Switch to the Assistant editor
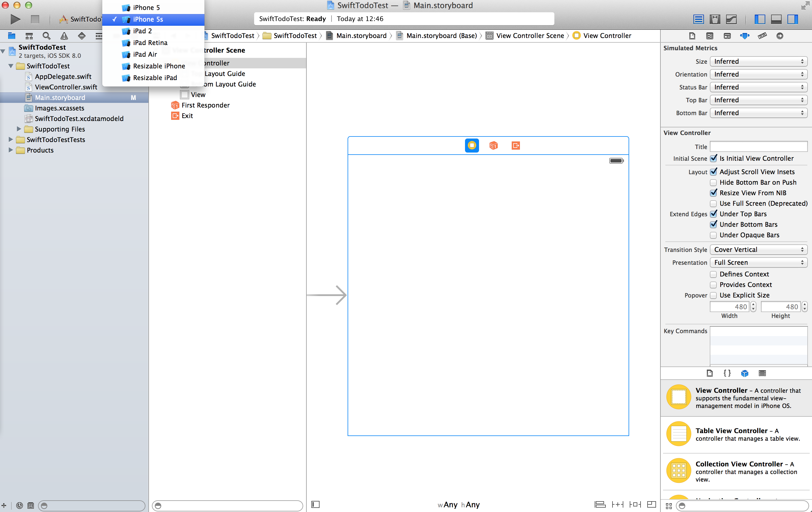812x512 pixels. [715, 19]
